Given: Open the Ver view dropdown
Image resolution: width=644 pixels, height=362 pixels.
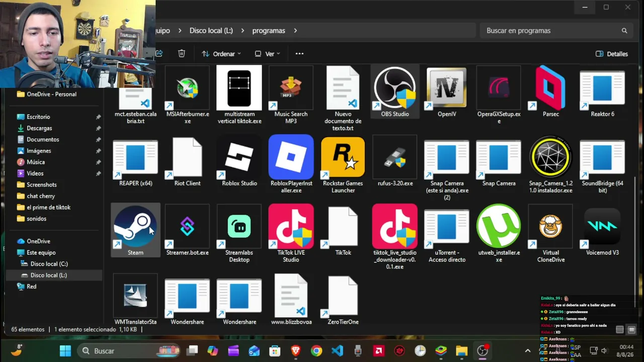Looking at the screenshot, I should point(267,54).
